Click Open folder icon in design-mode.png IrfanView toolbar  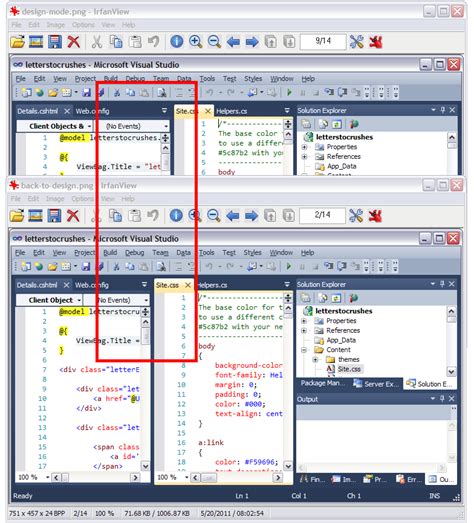tap(17, 42)
